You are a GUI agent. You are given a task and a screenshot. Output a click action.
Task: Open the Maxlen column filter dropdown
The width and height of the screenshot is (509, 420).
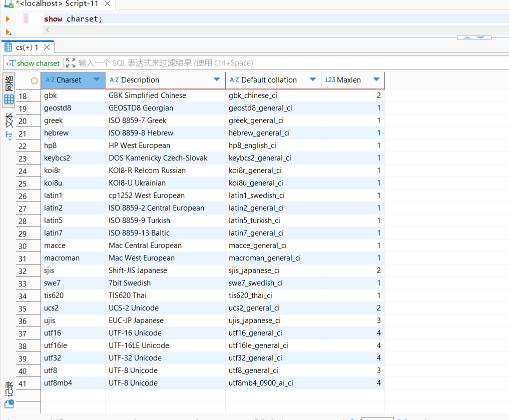pos(376,79)
